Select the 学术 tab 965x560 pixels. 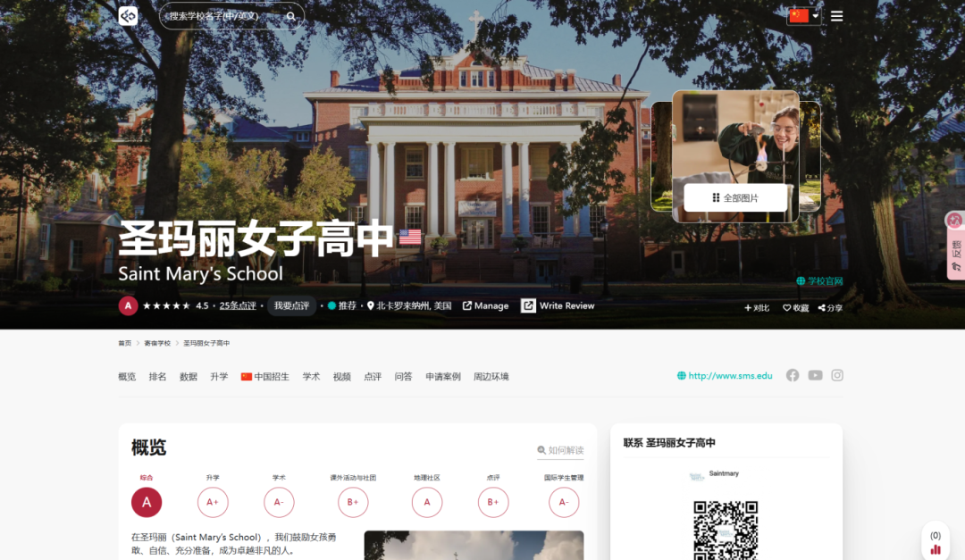pyautogui.click(x=312, y=377)
